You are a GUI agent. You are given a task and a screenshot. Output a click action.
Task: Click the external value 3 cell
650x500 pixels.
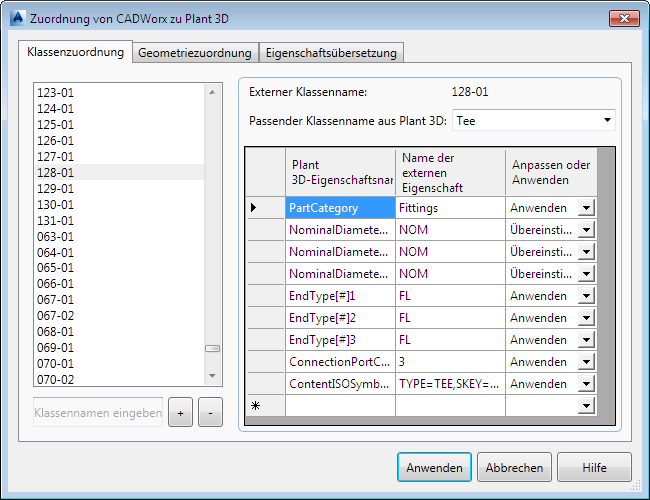pyautogui.click(x=450, y=362)
